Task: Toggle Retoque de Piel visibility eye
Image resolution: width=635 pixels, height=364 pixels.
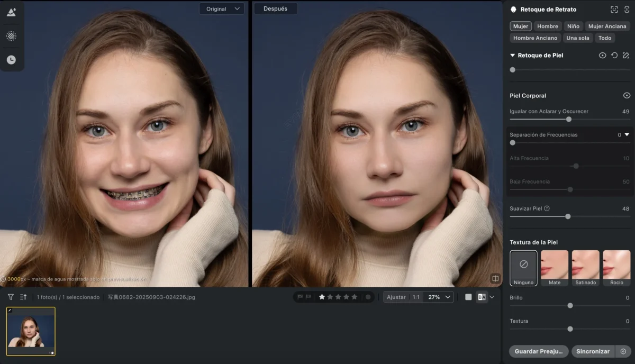Action: (x=602, y=55)
